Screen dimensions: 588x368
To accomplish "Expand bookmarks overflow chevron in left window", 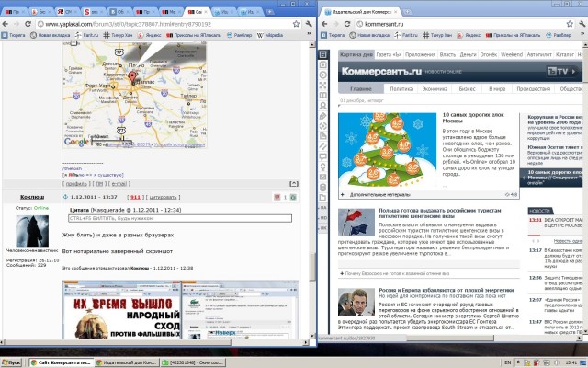I will point(310,35).
